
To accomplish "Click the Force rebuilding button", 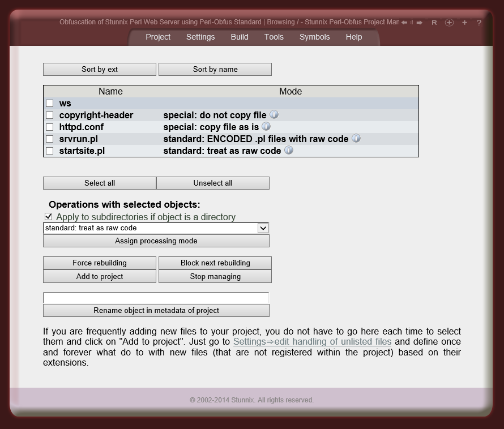I will [99, 263].
